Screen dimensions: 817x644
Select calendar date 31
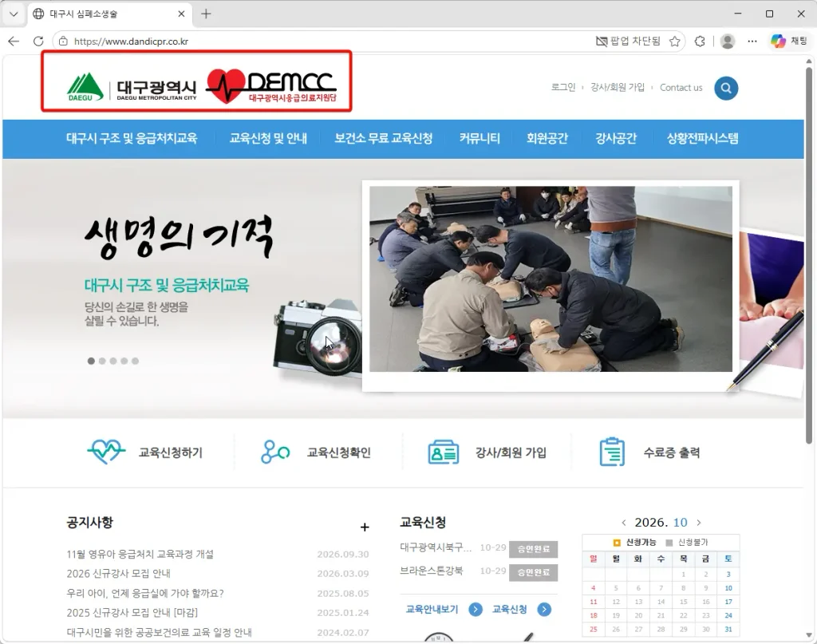coord(728,630)
